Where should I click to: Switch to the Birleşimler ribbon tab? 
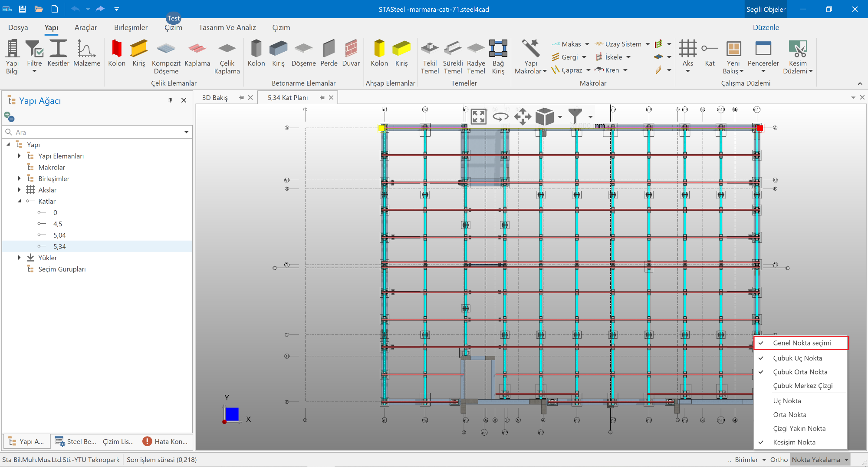tap(131, 27)
